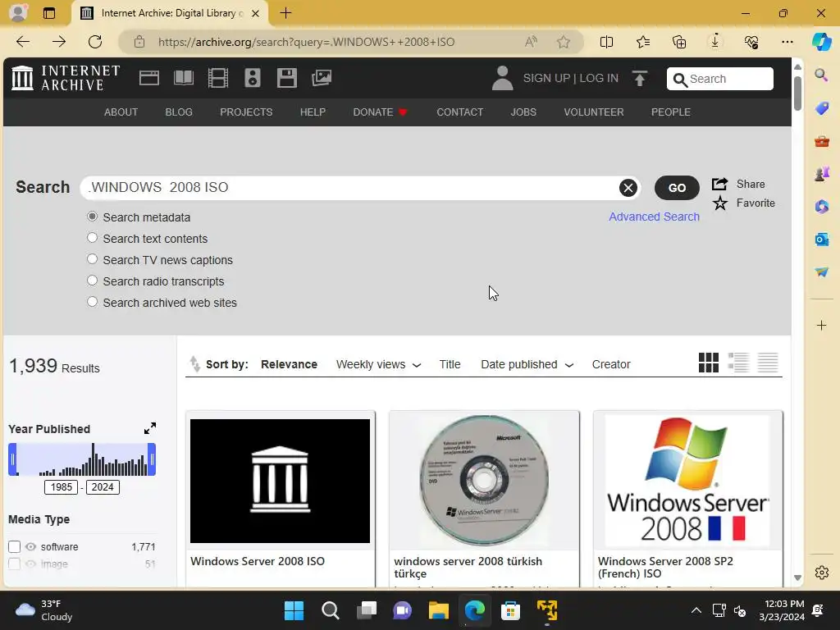This screenshot has width=840, height=630.
Task: Click the Internet Archive logo
Action: pos(66,78)
